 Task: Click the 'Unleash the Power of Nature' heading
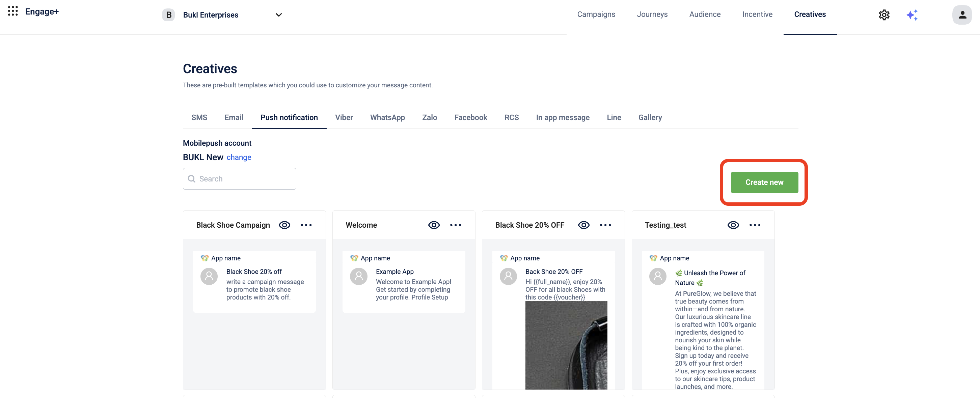(x=710, y=278)
